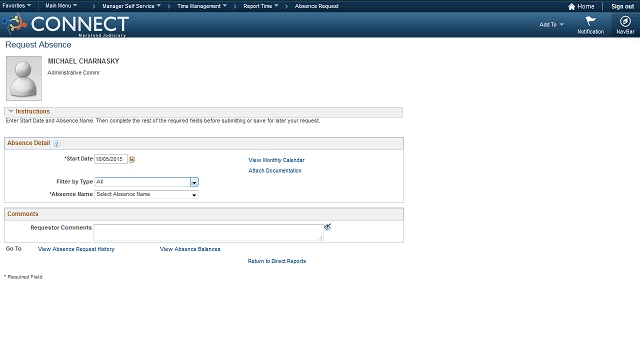Screen dimensions: 640x360
Task: Open the Main Menu dropdown
Action: [x=61, y=6]
